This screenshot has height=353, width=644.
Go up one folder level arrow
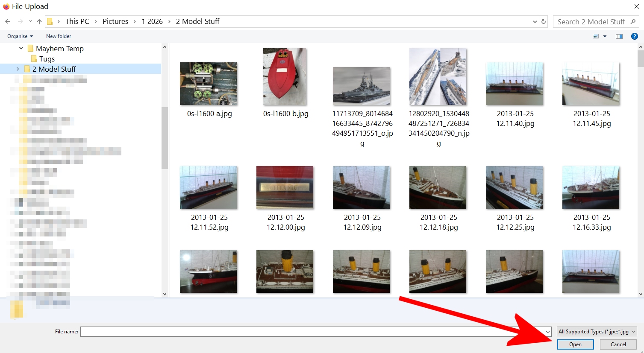coord(39,21)
